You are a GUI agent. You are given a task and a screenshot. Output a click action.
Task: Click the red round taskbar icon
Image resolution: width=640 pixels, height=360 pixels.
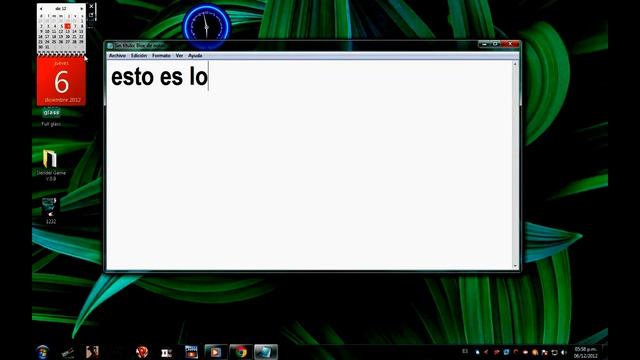[142, 352]
